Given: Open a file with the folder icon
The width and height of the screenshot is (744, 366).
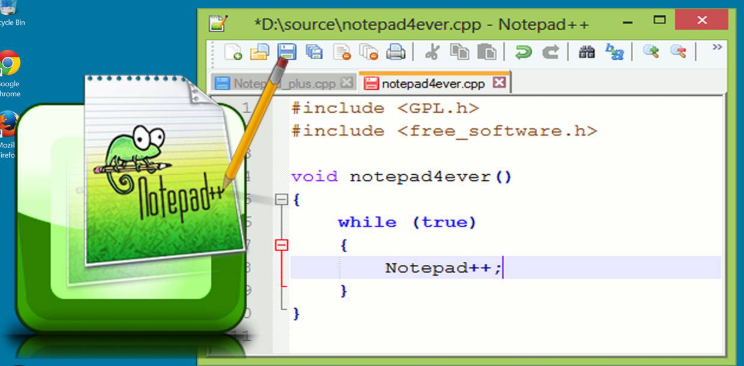Looking at the screenshot, I should (260, 51).
